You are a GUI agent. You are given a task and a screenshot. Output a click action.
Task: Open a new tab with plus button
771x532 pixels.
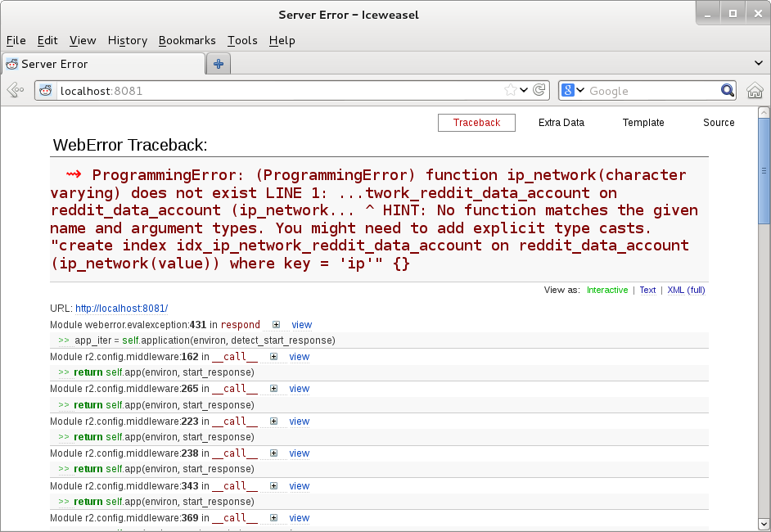[x=219, y=64]
